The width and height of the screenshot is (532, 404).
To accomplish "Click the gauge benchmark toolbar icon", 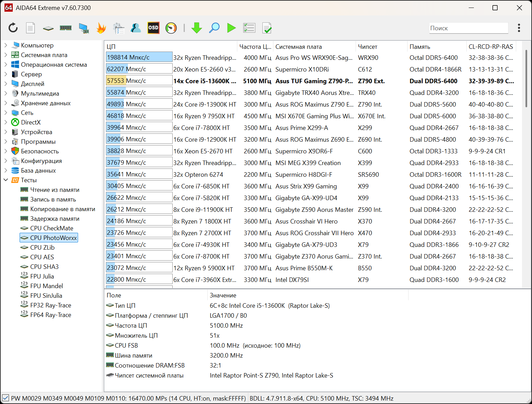I will click(x=171, y=28).
